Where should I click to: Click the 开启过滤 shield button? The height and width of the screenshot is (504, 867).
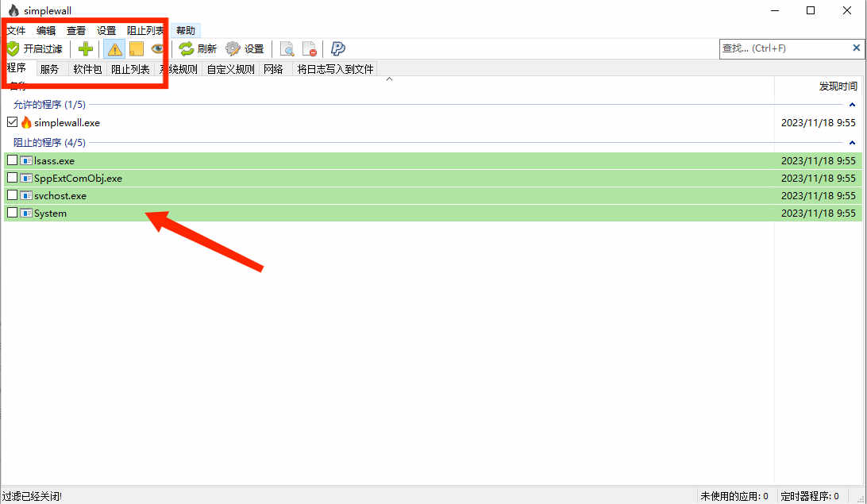(x=35, y=48)
